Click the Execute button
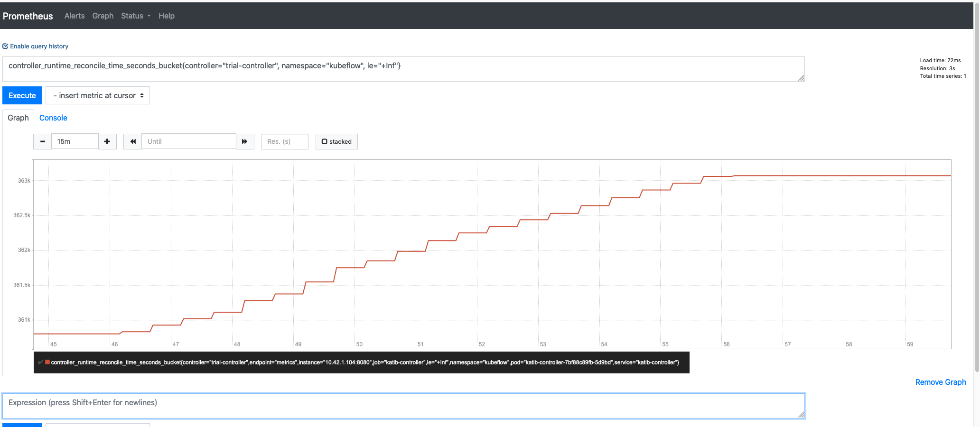The width and height of the screenshot is (980, 427). (22, 95)
